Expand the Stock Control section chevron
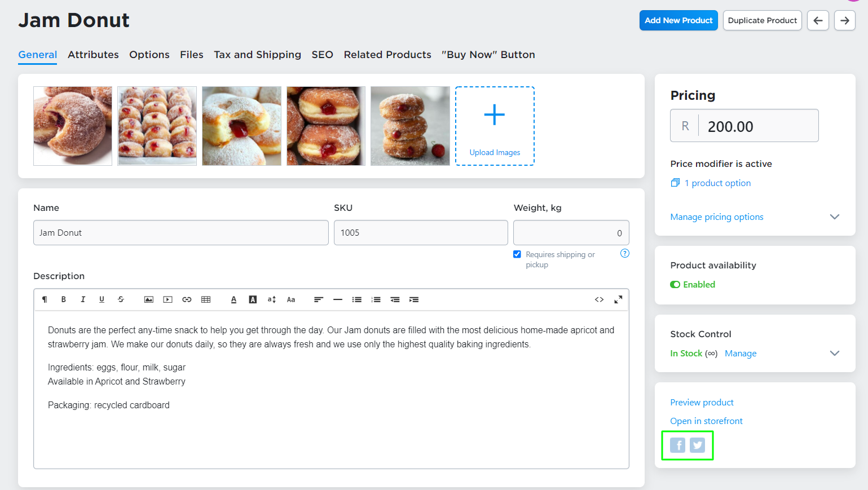This screenshot has height=490, width=868. [x=835, y=353]
